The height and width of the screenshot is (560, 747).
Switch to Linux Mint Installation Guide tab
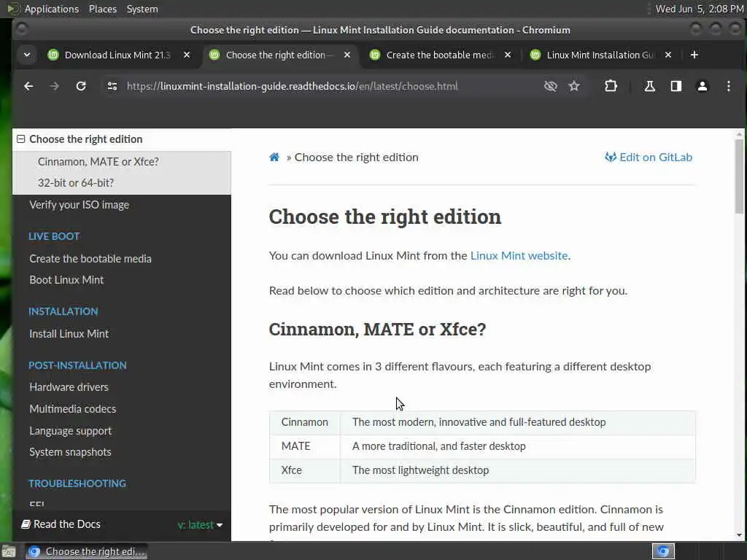click(x=600, y=55)
